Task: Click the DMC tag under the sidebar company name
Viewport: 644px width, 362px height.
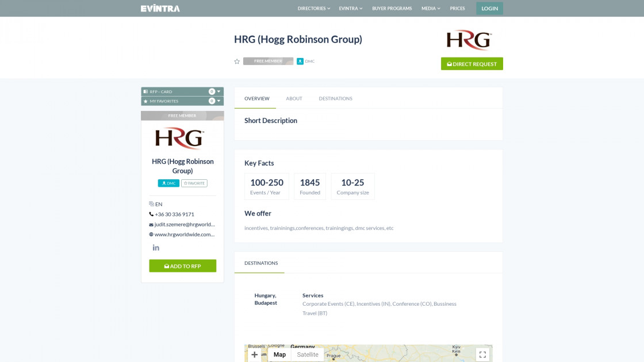Action: coord(168,183)
